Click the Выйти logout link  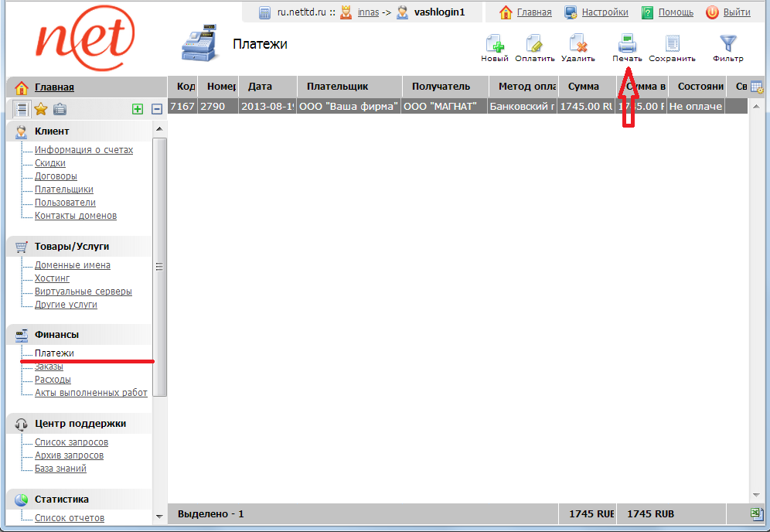point(736,12)
